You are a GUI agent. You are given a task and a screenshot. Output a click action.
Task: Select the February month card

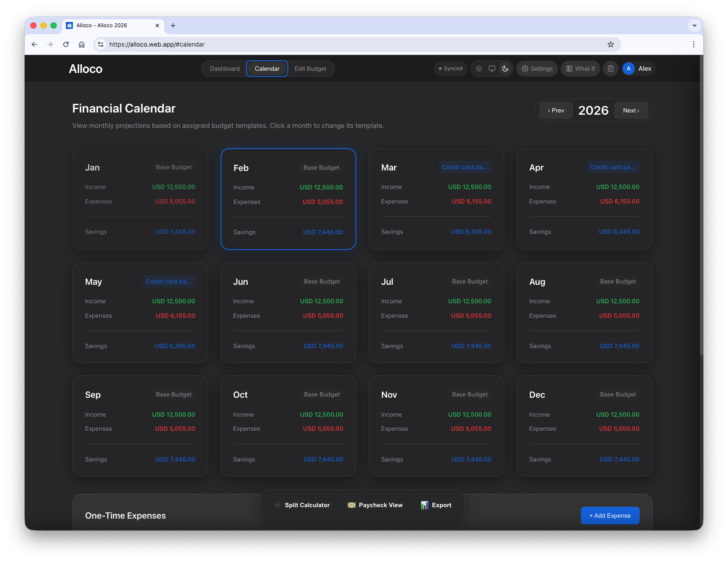click(288, 199)
